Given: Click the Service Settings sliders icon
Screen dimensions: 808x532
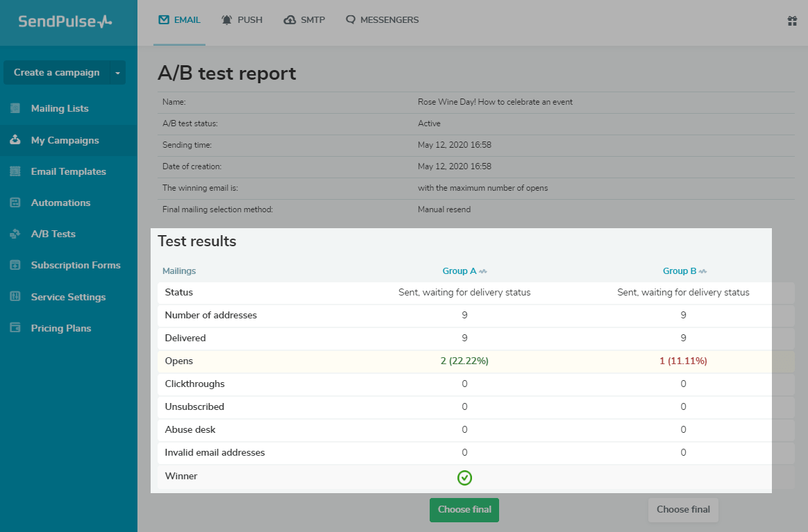Looking at the screenshot, I should click(15, 297).
